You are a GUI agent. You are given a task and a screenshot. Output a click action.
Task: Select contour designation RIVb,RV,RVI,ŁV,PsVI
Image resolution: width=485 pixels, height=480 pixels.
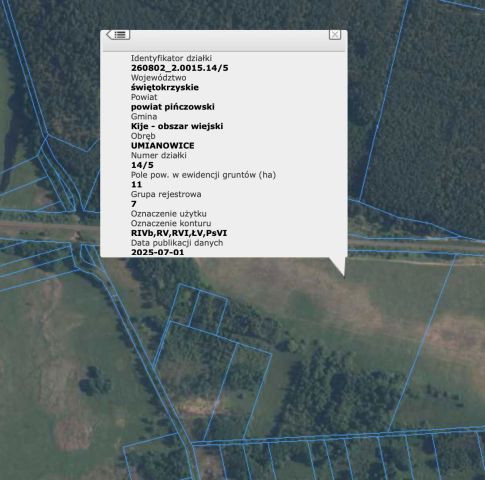pos(179,233)
